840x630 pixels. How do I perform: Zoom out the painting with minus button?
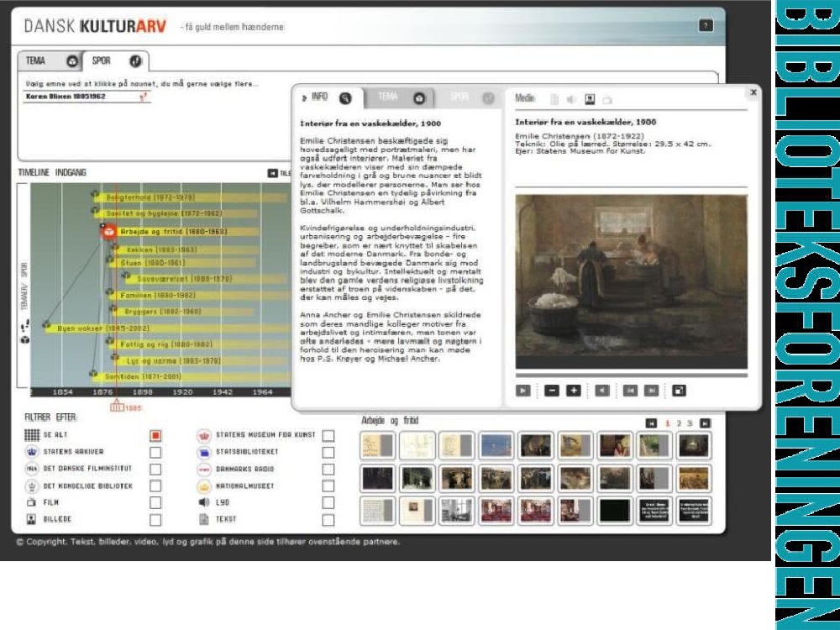551,391
